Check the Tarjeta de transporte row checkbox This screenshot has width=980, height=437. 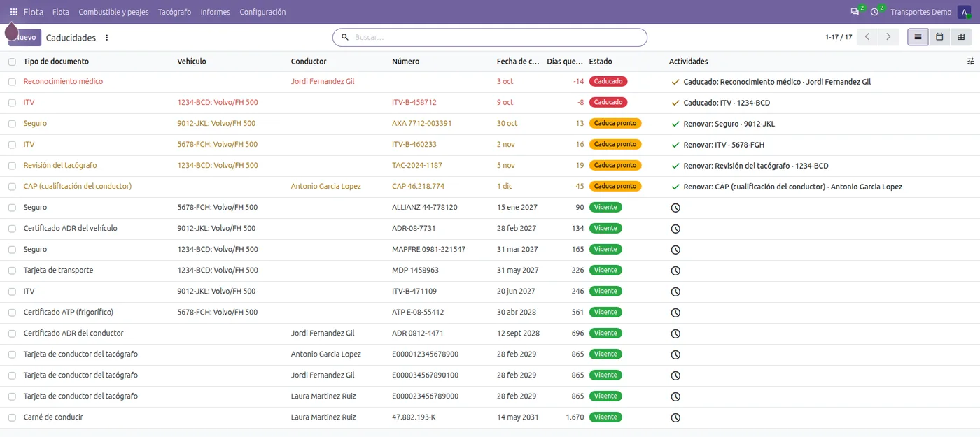coord(12,271)
